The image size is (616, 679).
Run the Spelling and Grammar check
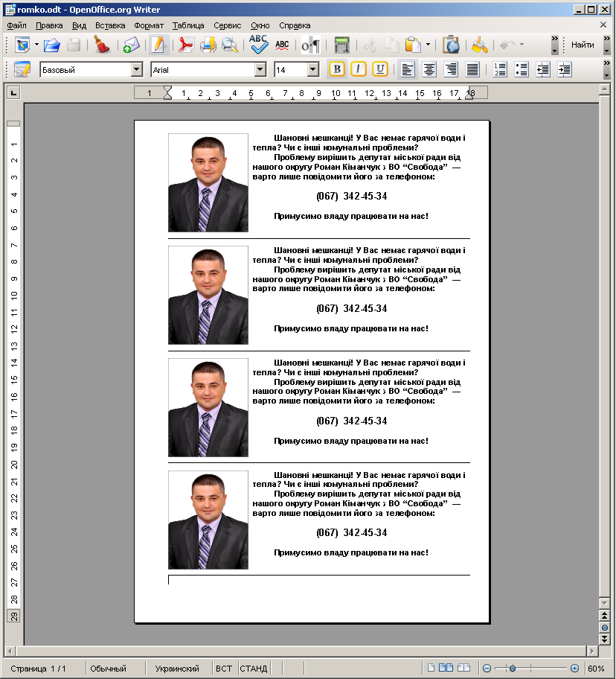[x=258, y=45]
